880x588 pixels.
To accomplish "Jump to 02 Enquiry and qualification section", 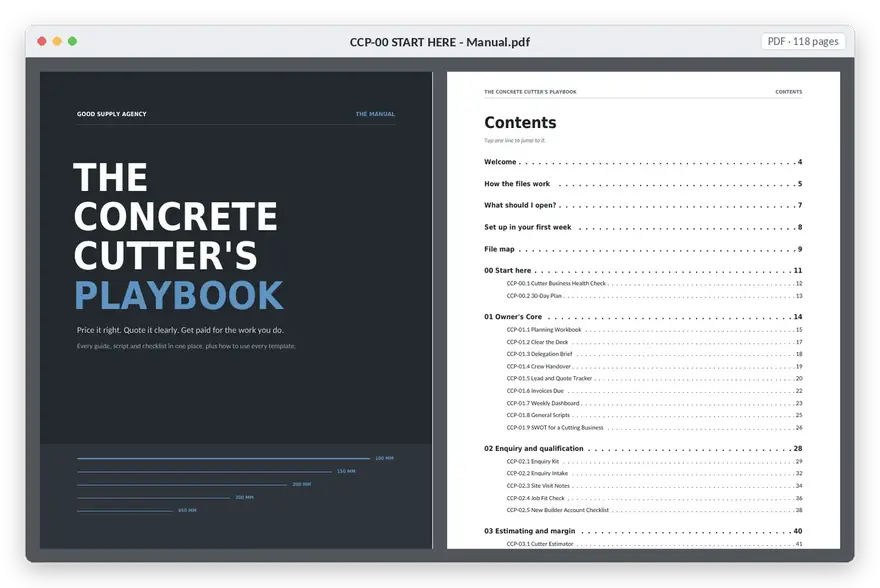I will click(x=643, y=449).
